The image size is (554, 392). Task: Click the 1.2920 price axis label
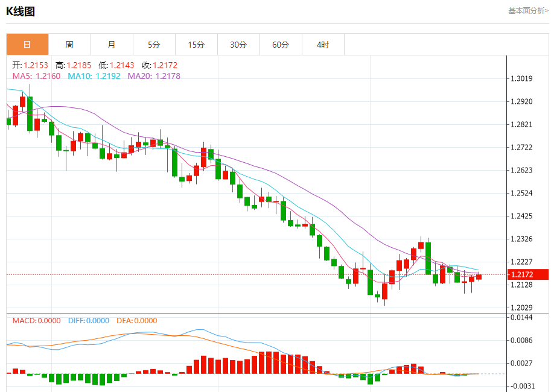(521, 102)
